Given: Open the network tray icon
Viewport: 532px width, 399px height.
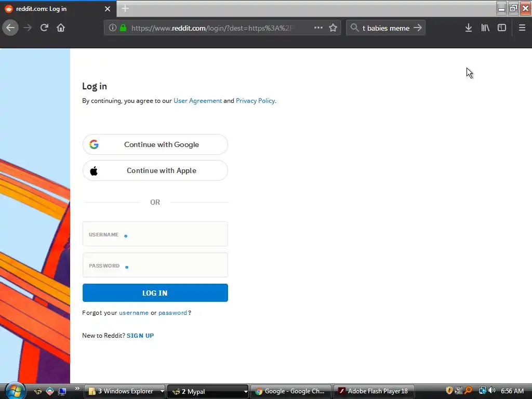Looking at the screenshot, I should [x=482, y=391].
